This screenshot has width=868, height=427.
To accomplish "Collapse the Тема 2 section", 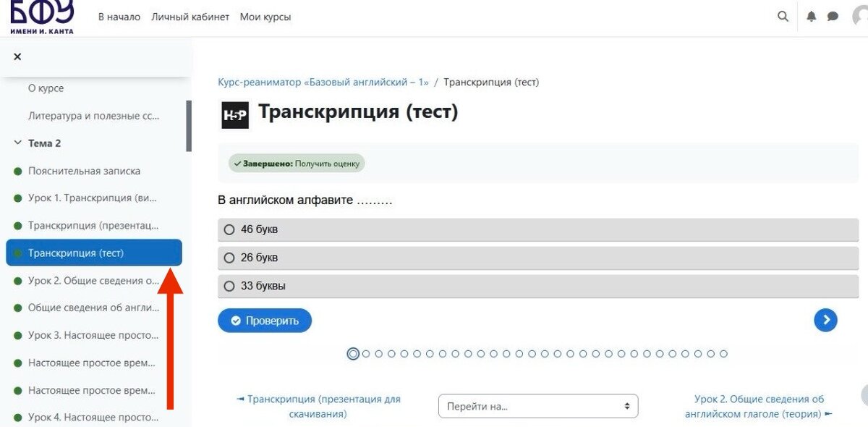I will point(17,143).
